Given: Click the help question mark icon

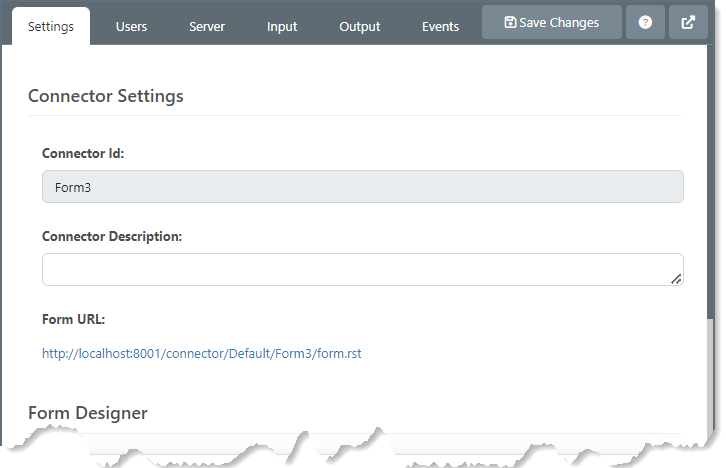Looking at the screenshot, I should (645, 22).
